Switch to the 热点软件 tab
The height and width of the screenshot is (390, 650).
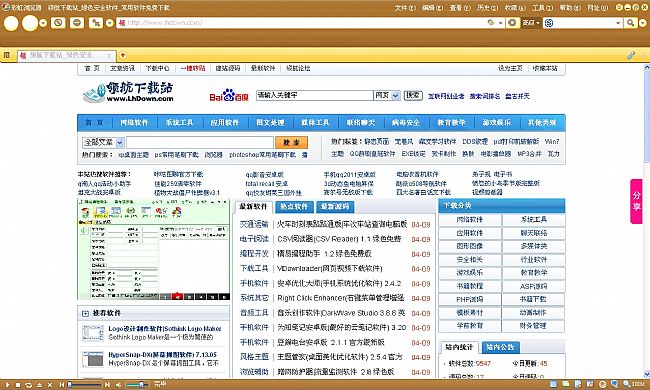[293, 206]
